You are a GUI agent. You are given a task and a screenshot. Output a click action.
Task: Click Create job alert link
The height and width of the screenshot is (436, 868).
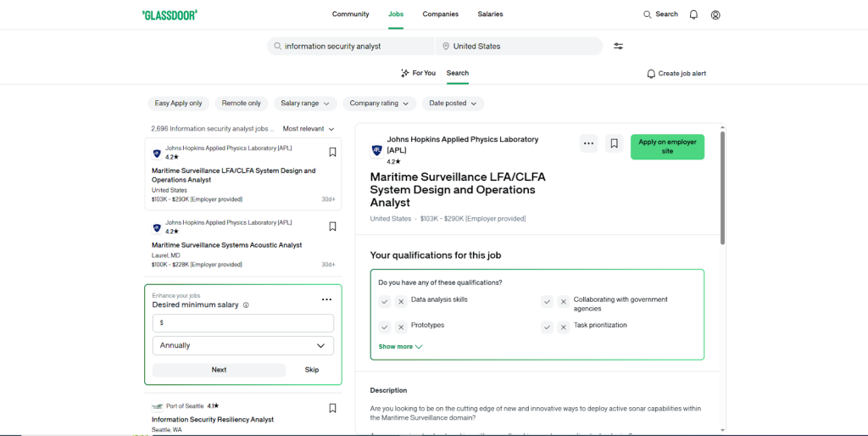[x=676, y=74]
